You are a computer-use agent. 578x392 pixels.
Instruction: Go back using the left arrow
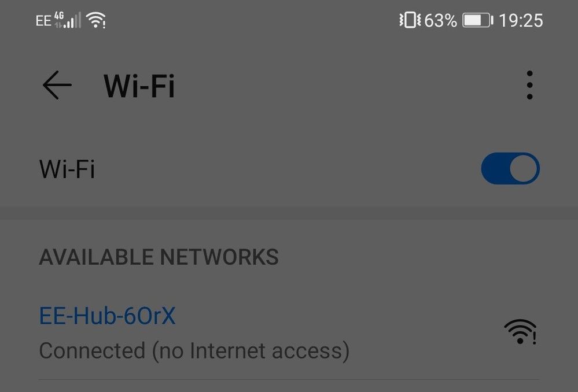(57, 85)
